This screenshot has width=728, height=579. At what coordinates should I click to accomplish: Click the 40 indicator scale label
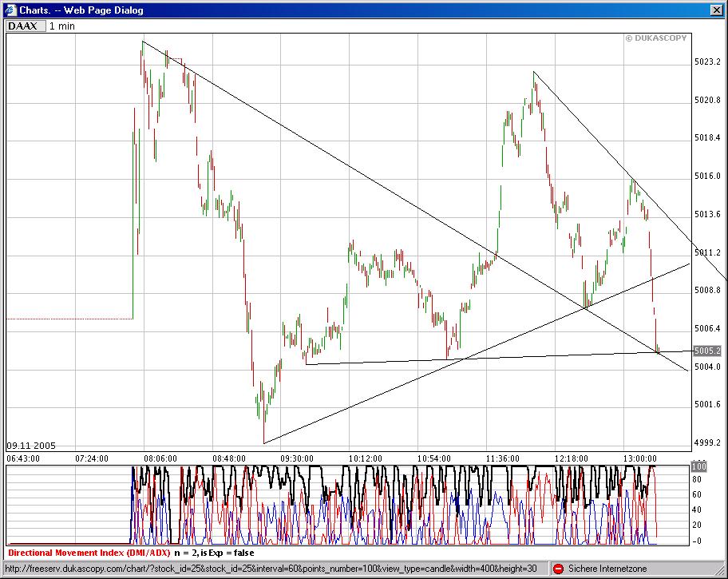coord(697,510)
